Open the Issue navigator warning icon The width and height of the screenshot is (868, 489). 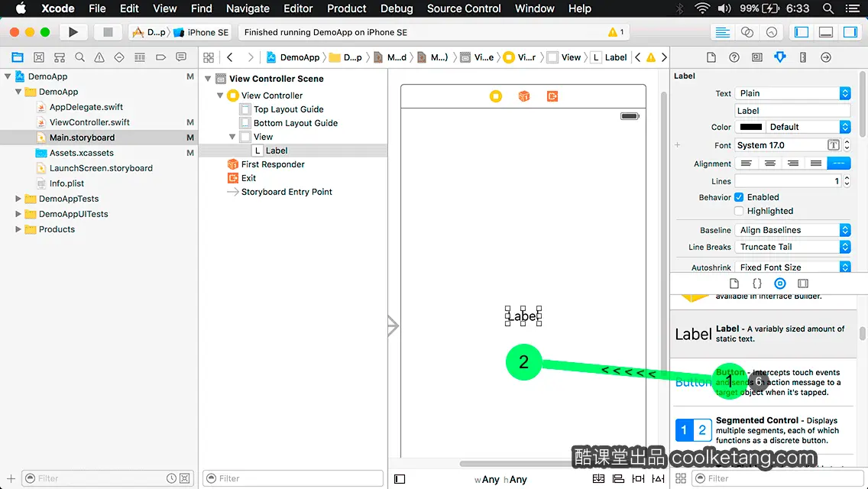click(99, 57)
